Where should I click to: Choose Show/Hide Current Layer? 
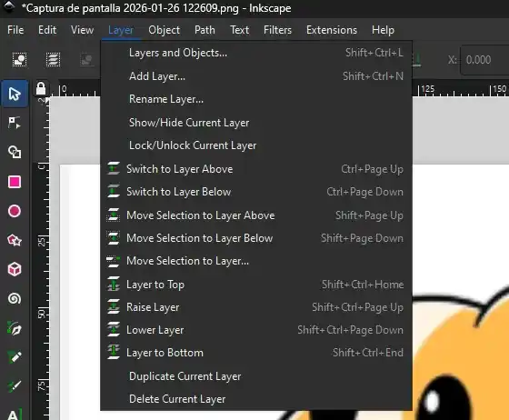[x=256, y=123]
